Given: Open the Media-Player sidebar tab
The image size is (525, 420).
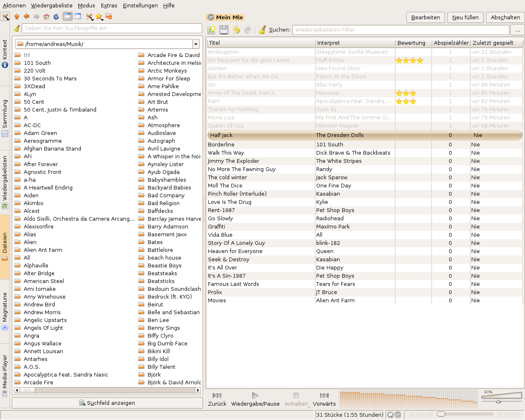Looking at the screenshot, I should pyautogui.click(x=5, y=376).
